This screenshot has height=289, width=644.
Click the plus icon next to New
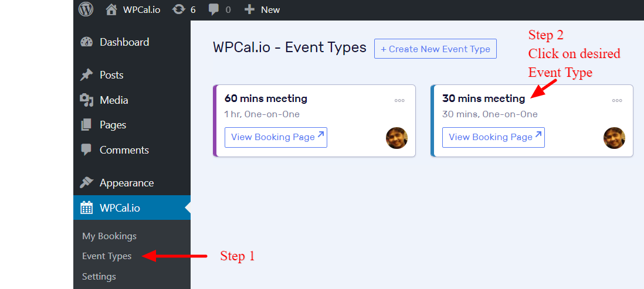[x=249, y=9]
